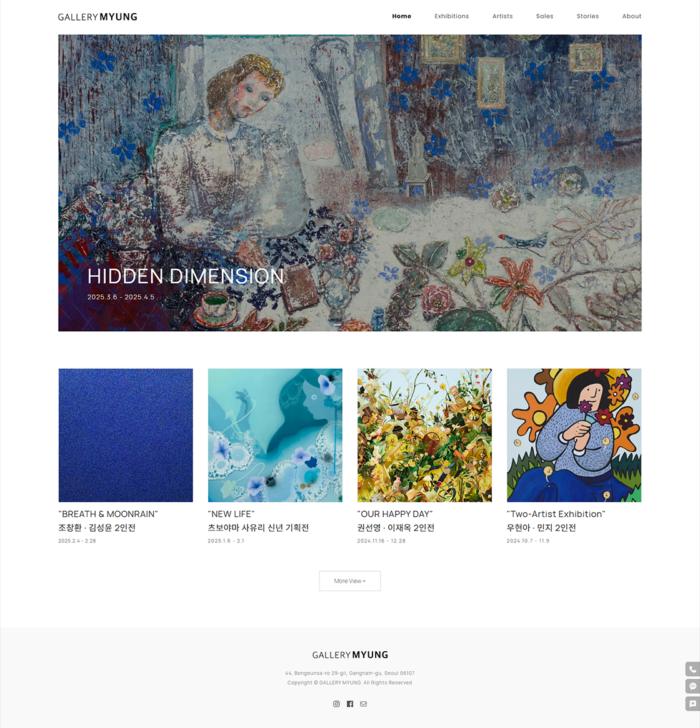Screen dimensions: 700x728
Task: Open the Instagram icon in footer
Action: point(336,704)
